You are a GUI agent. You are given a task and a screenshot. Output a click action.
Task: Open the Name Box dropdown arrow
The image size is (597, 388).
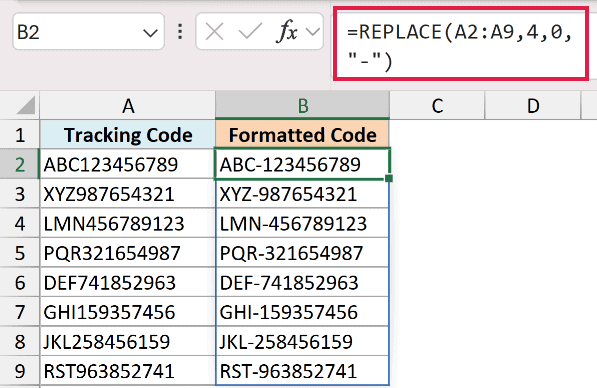(150, 33)
